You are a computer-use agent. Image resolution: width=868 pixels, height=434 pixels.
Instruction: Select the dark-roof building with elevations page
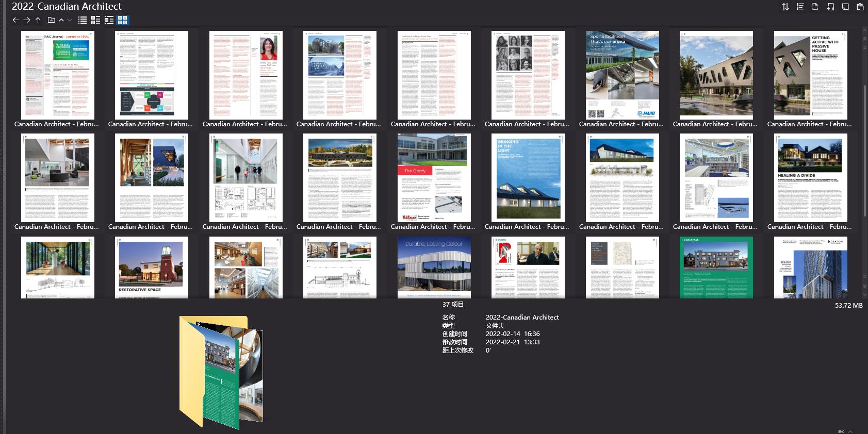pos(622,178)
